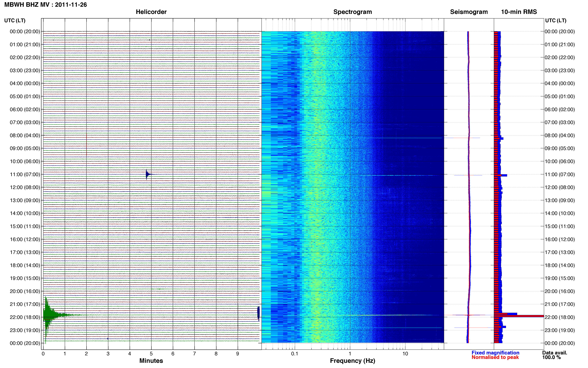Click the 'Frequency (Hz)' x-axis label
The image size is (588, 368).
click(352, 361)
